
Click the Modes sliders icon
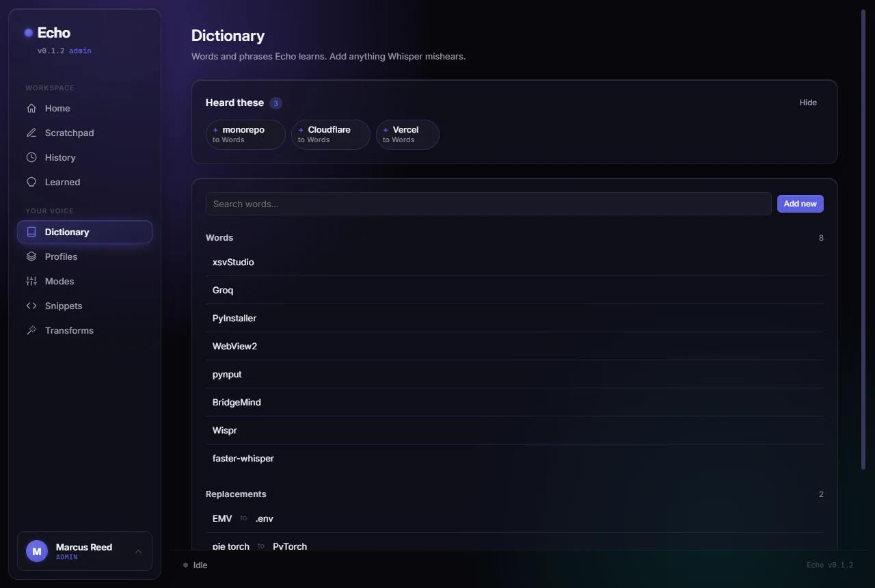31,281
